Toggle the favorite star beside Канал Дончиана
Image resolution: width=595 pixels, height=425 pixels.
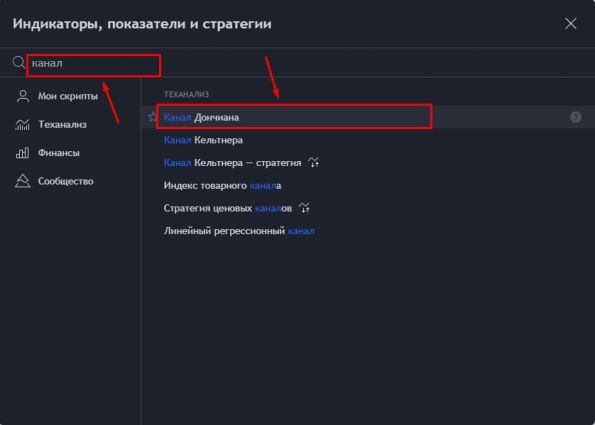153,117
